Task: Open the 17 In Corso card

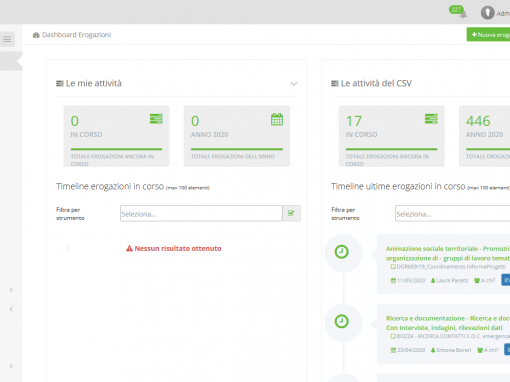Action: click(391, 136)
